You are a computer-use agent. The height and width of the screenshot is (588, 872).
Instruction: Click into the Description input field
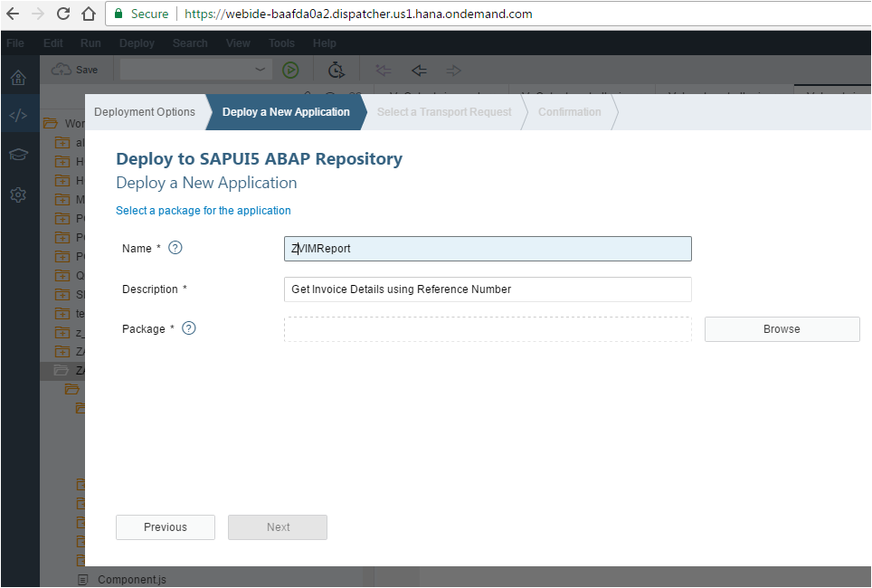click(488, 289)
